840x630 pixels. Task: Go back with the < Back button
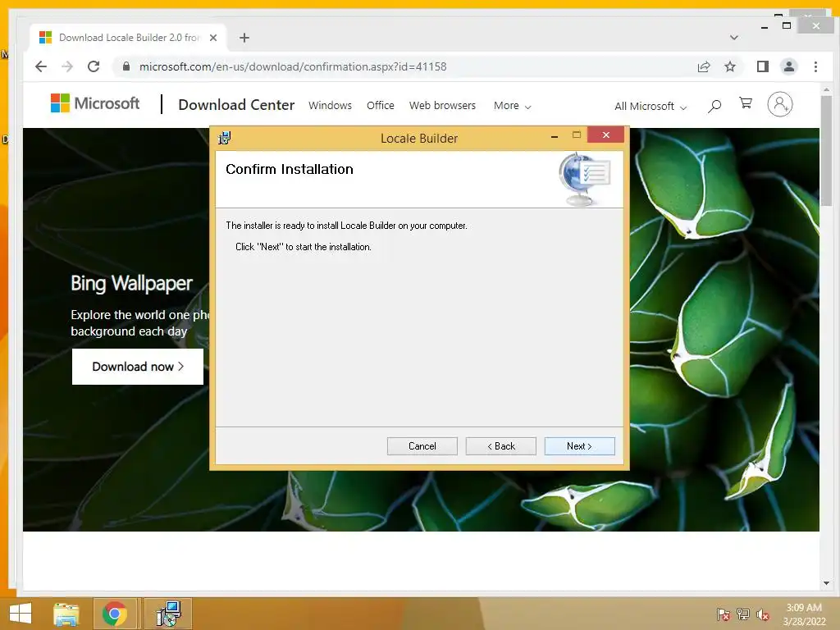coord(501,445)
